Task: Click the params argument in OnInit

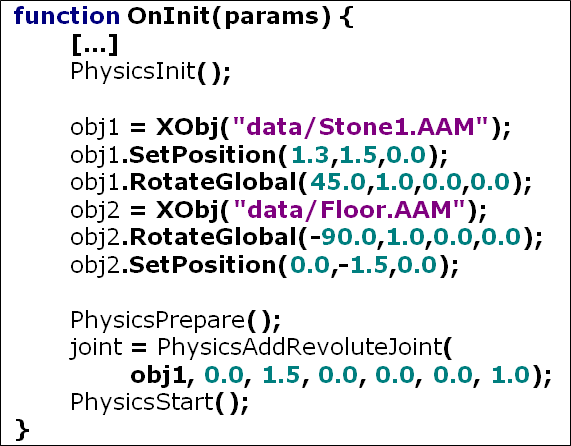Action: [272, 18]
